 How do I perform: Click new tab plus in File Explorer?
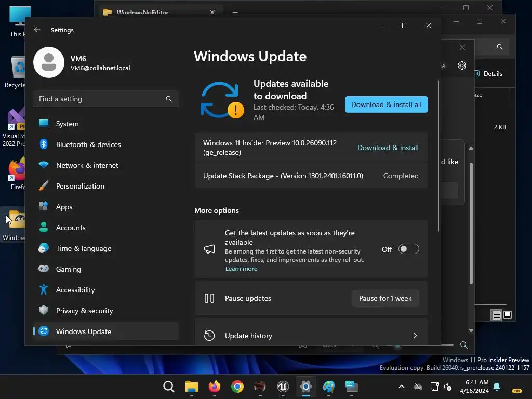pos(235,12)
